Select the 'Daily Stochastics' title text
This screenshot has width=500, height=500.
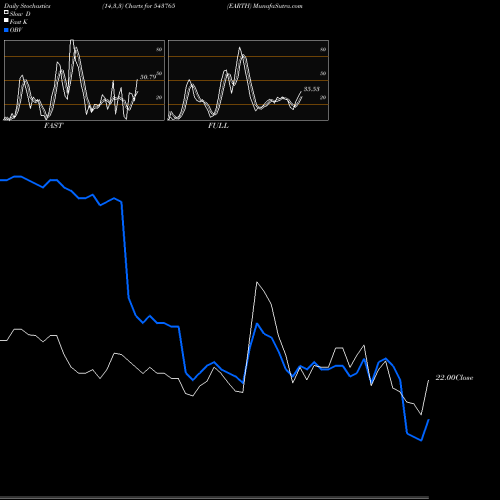click(27, 6)
